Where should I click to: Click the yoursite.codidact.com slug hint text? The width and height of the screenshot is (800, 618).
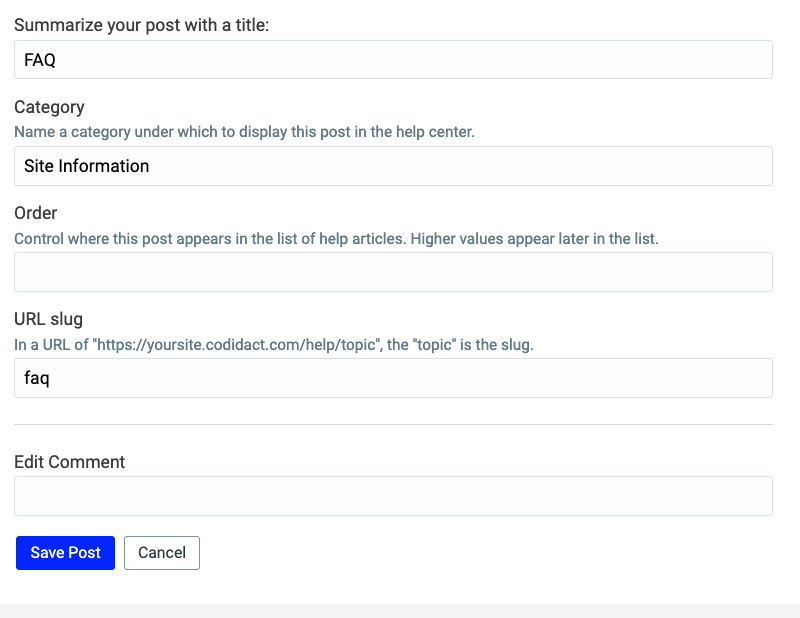[x=273, y=345]
